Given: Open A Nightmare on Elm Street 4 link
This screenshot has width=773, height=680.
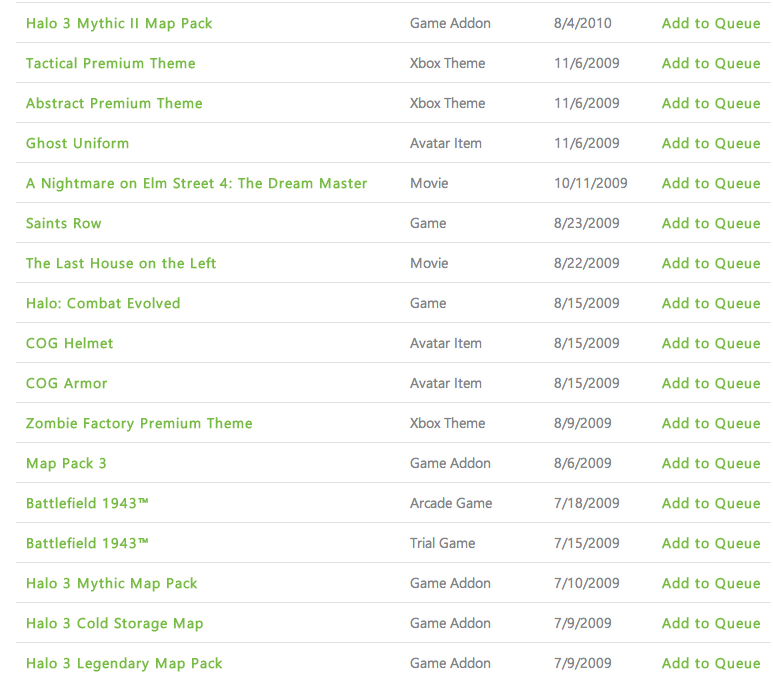Looking at the screenshot, I should [196, 183].
